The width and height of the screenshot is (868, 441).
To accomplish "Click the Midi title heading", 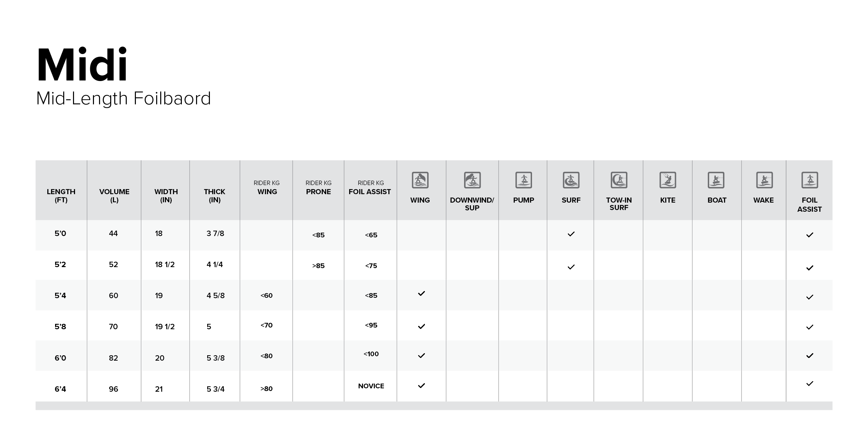I will pos(82,64).
